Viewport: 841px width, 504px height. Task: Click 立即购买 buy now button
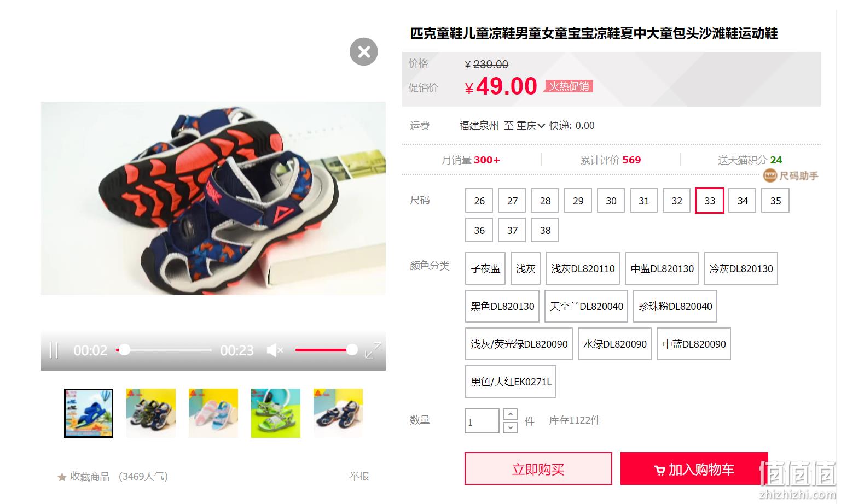538,468
